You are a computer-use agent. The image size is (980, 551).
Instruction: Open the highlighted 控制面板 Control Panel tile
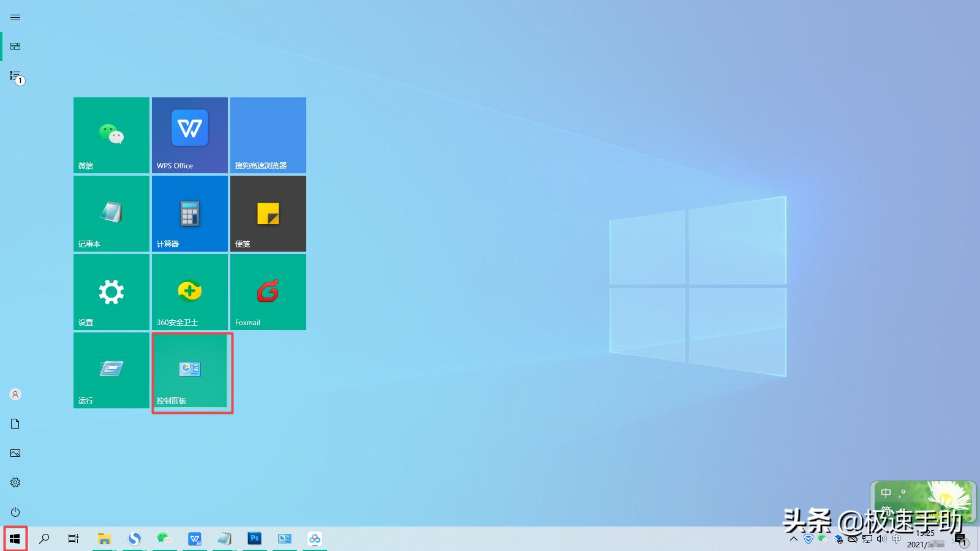point(190,371)
